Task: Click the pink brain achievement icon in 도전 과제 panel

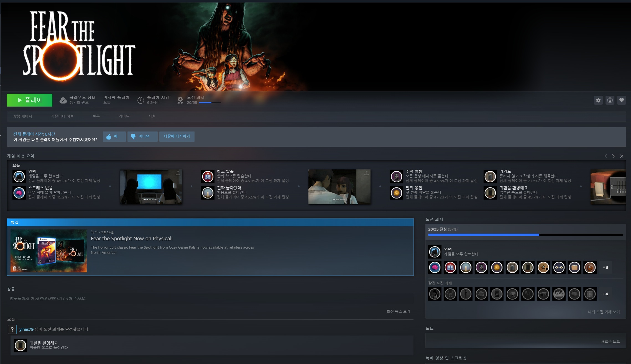Action: [435, 267]
